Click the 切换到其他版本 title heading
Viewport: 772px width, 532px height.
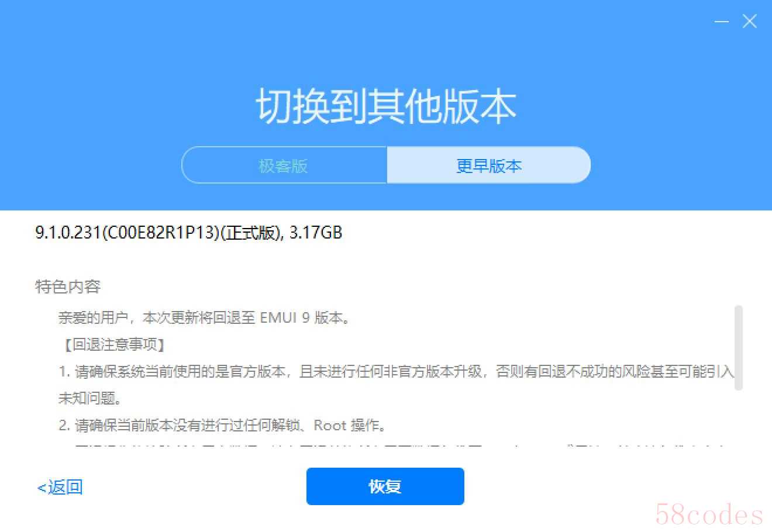coord(385,106)
